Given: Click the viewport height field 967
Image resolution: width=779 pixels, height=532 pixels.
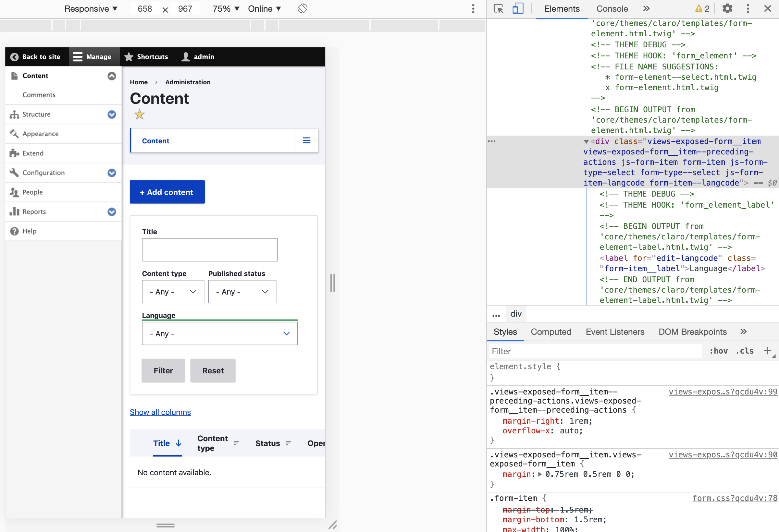Looking at the screenshot, I should 185,9.
